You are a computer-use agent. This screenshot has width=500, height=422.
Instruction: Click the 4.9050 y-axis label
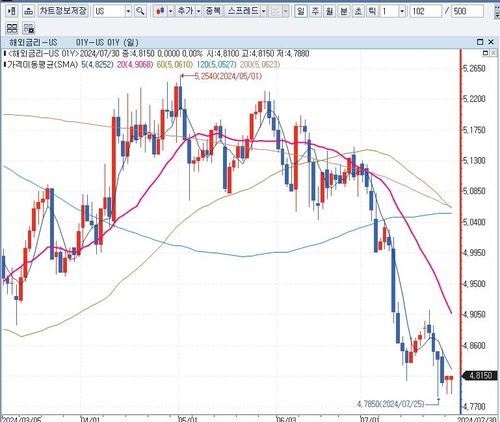(474, 314)
